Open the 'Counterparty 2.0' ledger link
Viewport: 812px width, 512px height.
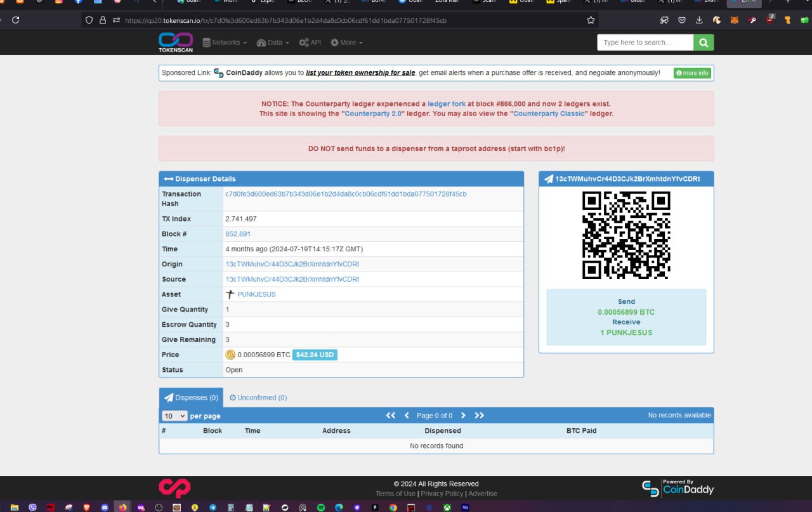click(374, 114)
